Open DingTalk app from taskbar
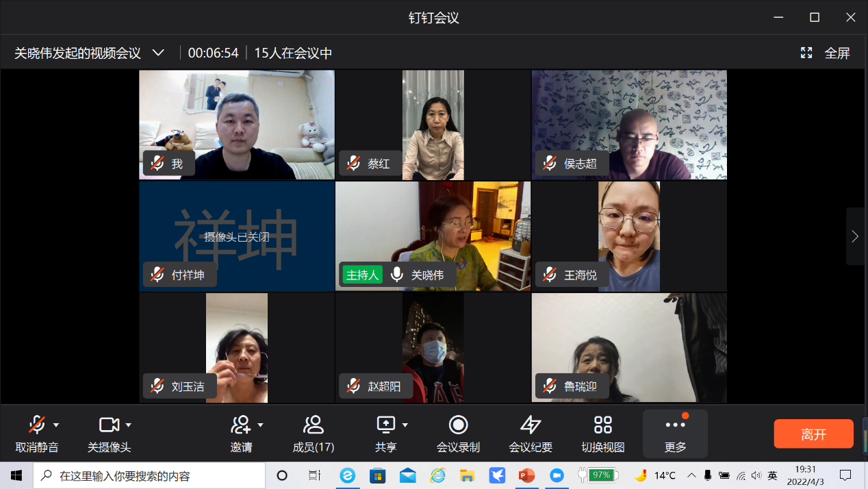The height and width of the screenshot is (489, 868). [x=497, y=475]
